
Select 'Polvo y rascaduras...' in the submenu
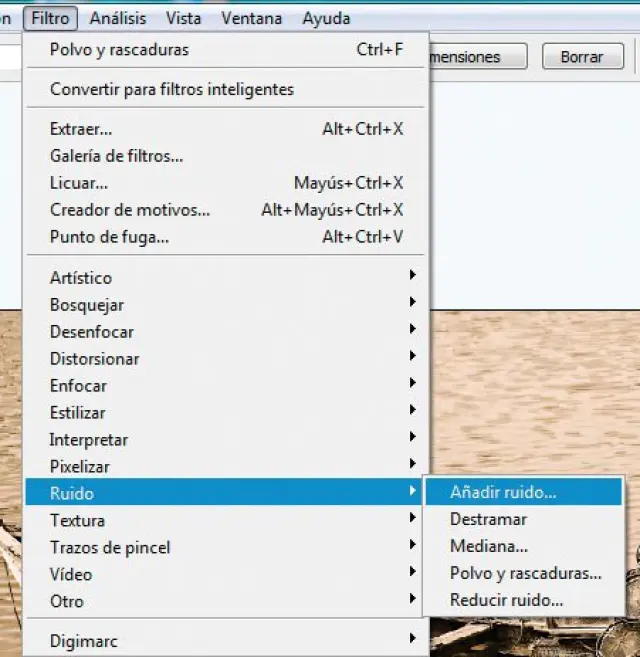click(x=525, y=573)
